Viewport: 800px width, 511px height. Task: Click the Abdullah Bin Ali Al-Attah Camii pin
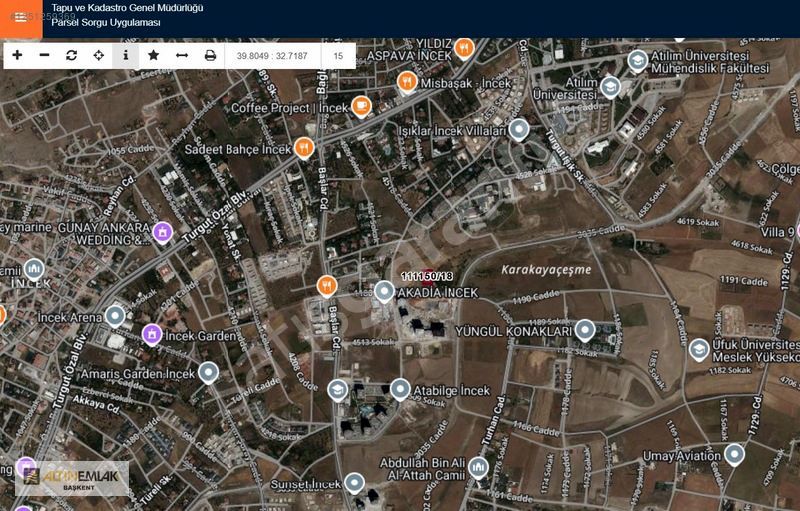click(x=479, y=468)
